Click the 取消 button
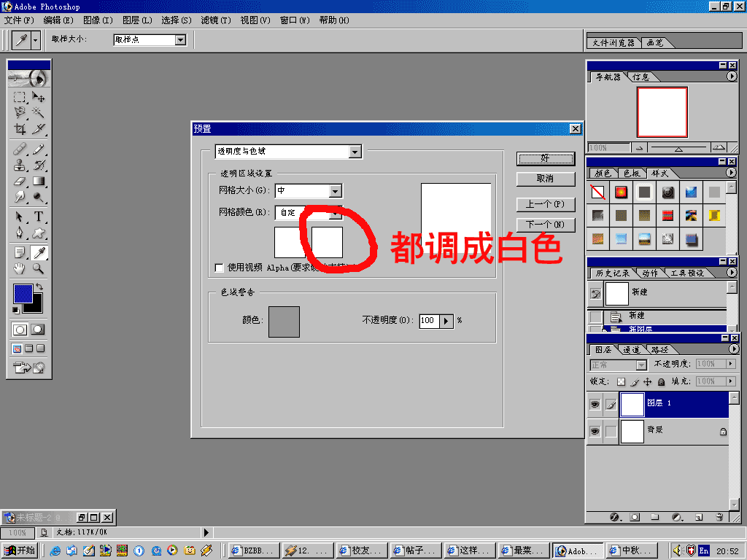 (x=545, y=179)
